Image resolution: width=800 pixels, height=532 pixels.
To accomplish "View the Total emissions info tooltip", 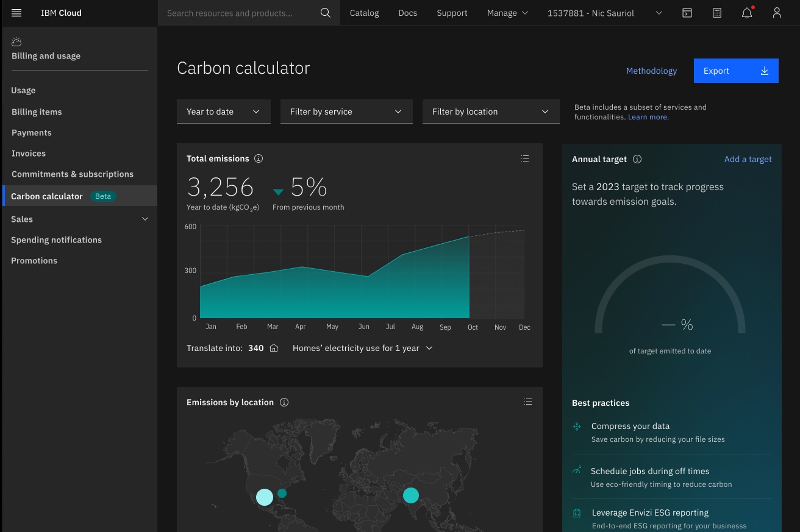I will (259, 158).
